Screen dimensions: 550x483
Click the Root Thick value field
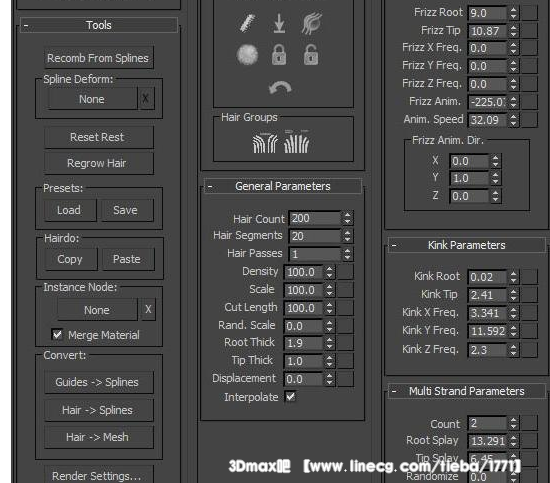coord(303,343)
